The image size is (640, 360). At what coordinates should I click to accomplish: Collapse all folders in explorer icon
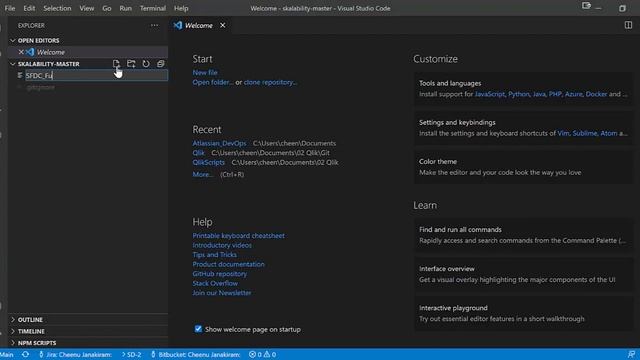(161, 64)
